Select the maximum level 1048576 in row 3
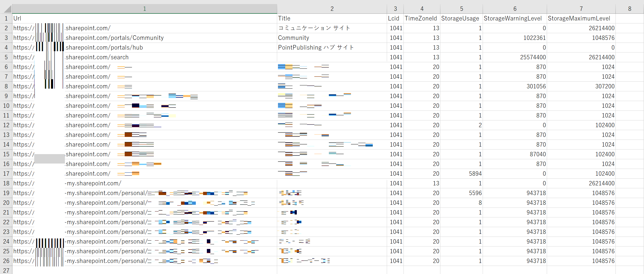Screen dimensions: 644x274 point(581,38)
